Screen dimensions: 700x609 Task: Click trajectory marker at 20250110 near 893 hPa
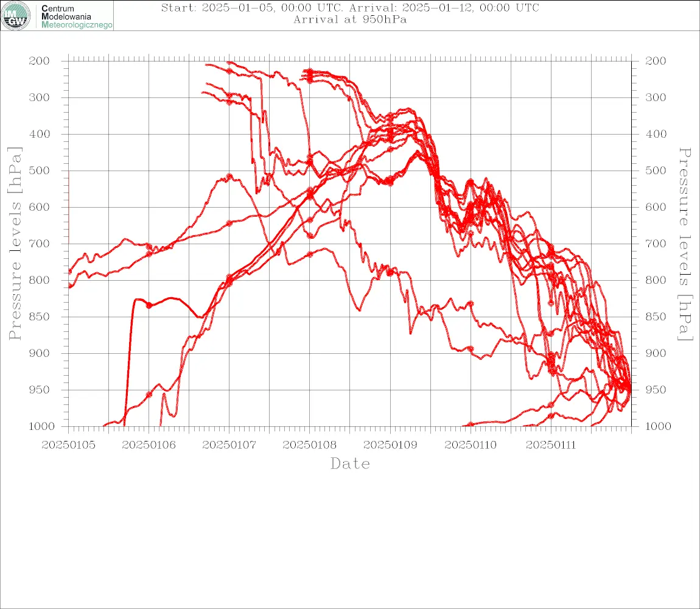point(471,349)
